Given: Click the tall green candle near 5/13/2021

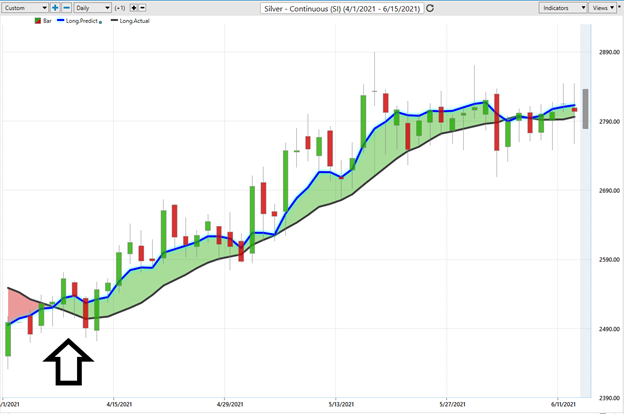Looking at the screenshot, I should coord(362,120).
